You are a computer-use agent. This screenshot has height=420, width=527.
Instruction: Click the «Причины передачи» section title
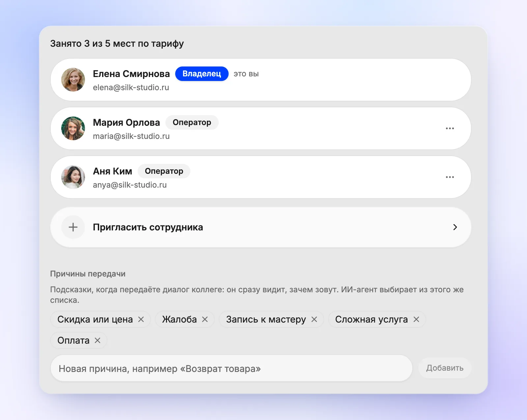pos(88,274)
